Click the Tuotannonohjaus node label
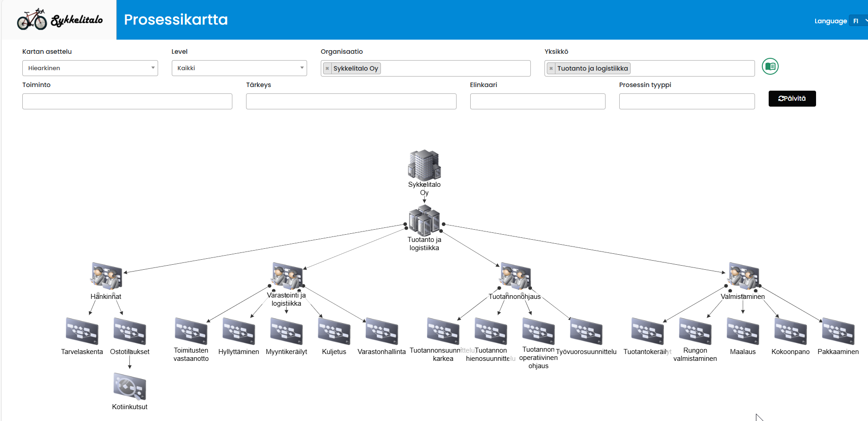Screen dimensions: 868x421 (515, 297)
